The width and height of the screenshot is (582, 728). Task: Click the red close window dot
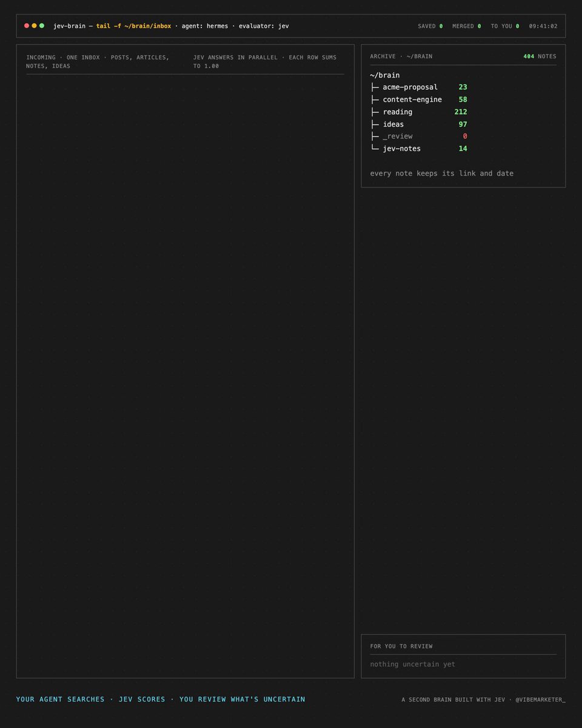coord(27,26)
